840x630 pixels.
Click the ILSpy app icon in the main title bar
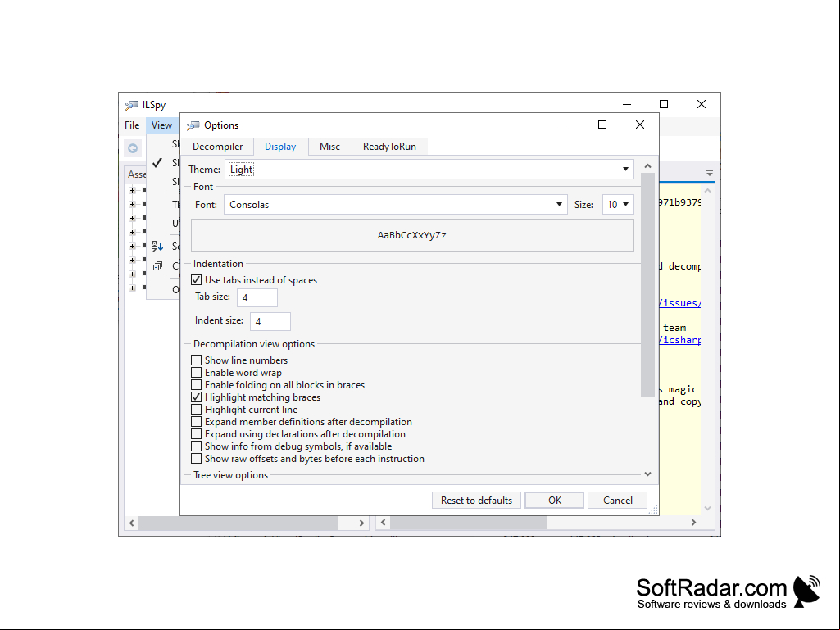click(131, 105)
